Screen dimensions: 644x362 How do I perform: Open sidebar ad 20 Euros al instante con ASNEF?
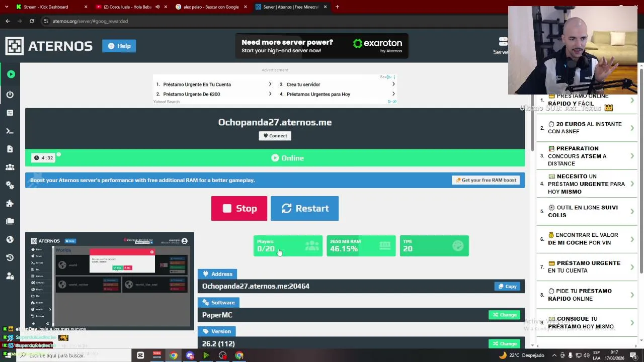coord(587,128)
